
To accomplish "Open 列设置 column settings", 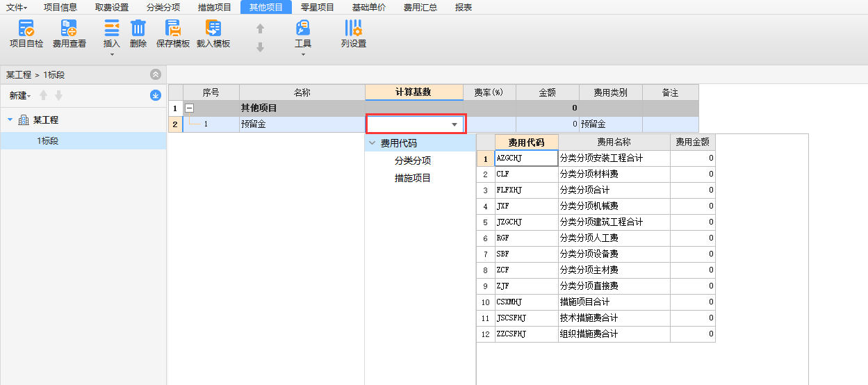I will (353, 28).
